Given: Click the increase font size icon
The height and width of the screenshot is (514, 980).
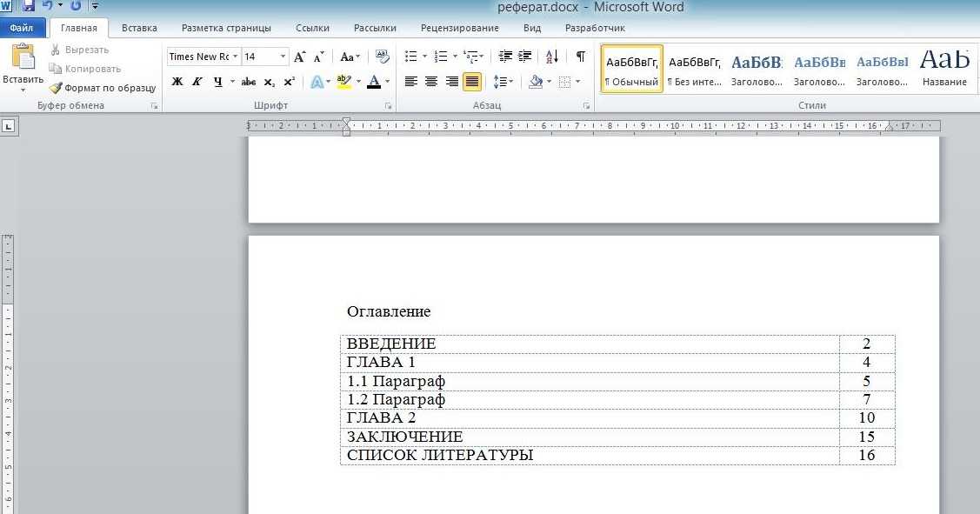Looking at the screenshot, I should point(300,57).
